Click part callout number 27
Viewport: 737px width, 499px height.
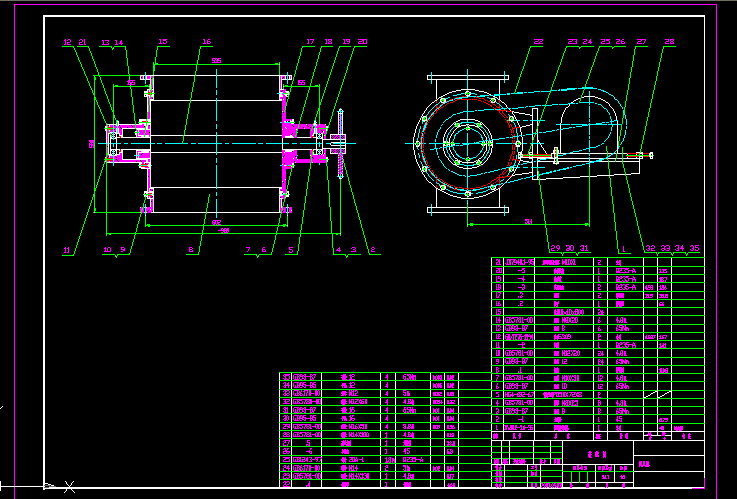pyautogui.click(x=641, y=42)
